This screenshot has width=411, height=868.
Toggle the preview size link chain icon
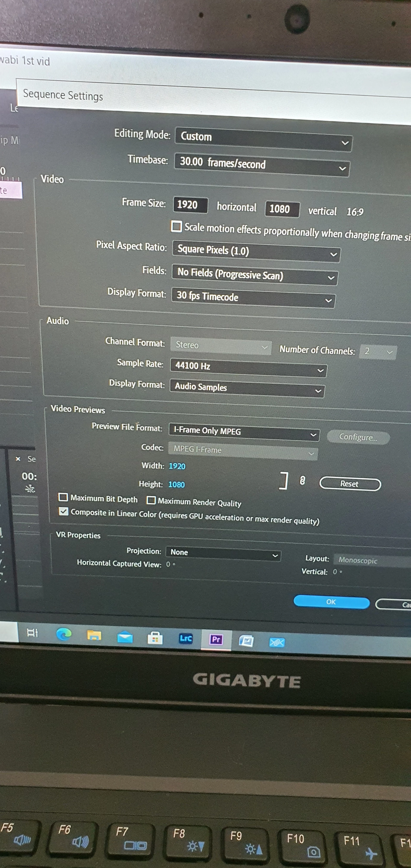[302, 480]
